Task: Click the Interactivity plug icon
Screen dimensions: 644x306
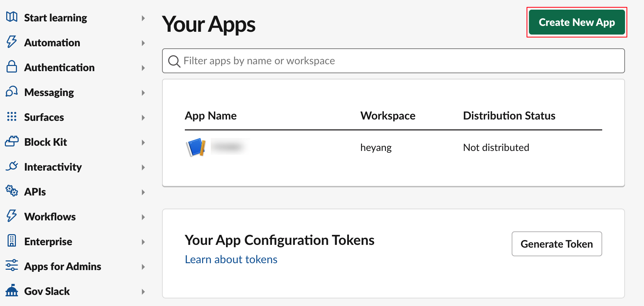Action: pos(12,166)
